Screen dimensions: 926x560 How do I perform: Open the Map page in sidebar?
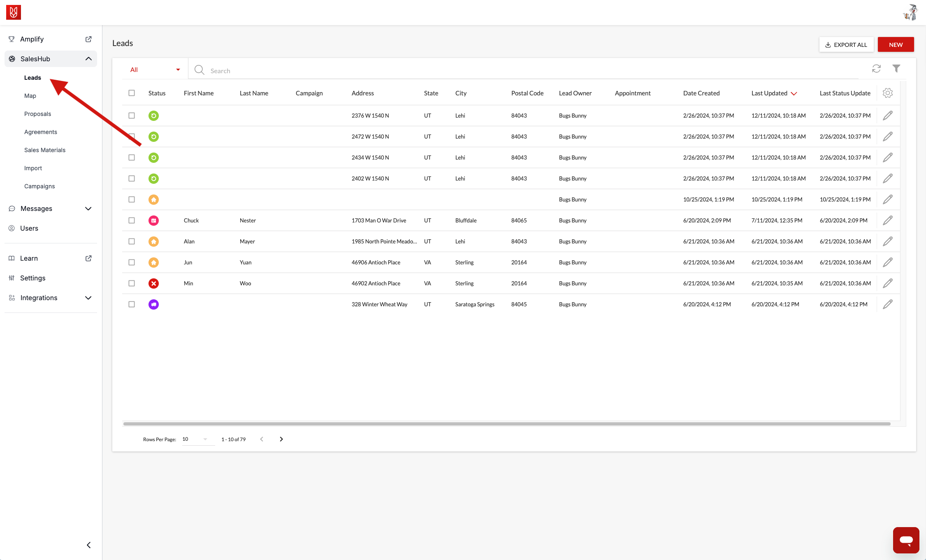click(30, 96)
